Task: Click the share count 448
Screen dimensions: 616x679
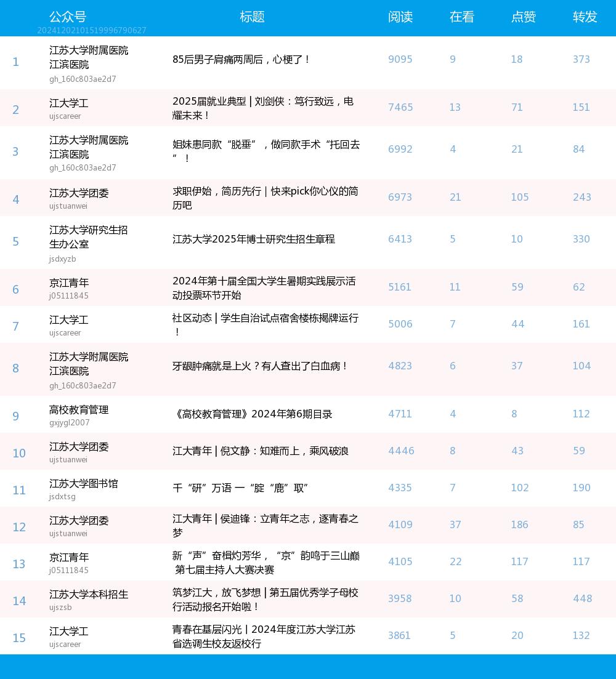Action: (x=582, y=599)
